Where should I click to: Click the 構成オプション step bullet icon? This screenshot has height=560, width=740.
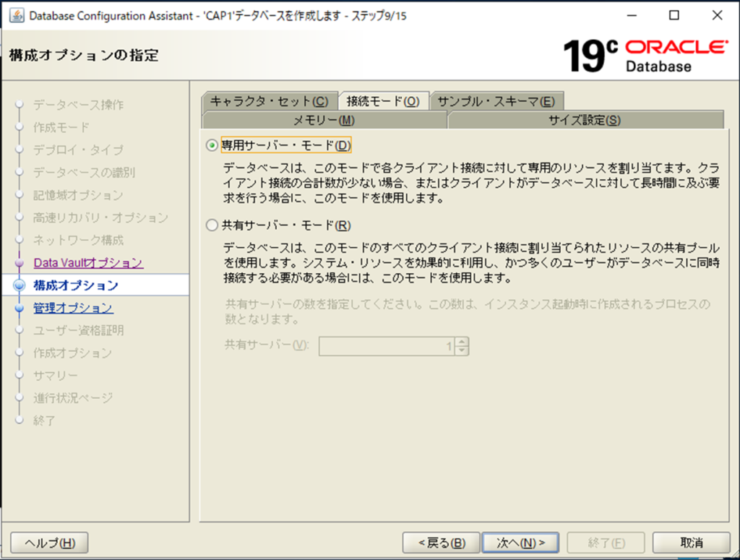[x=20, y=285]
